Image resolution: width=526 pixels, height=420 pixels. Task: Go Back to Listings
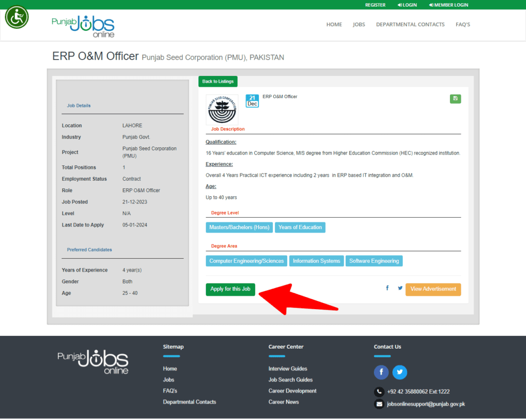coord(218,82)
